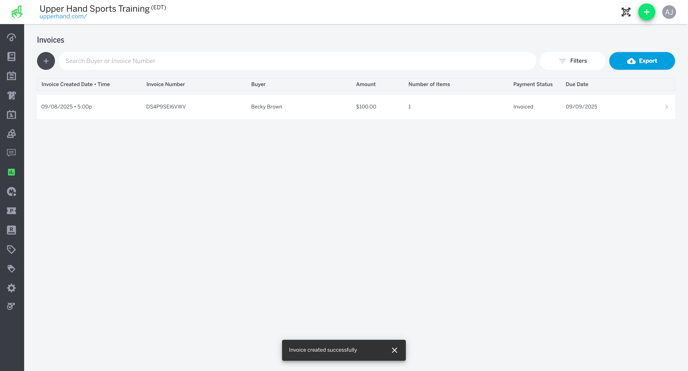
Task: Open the upperhand.com link
Action: (x=63, y=17)
